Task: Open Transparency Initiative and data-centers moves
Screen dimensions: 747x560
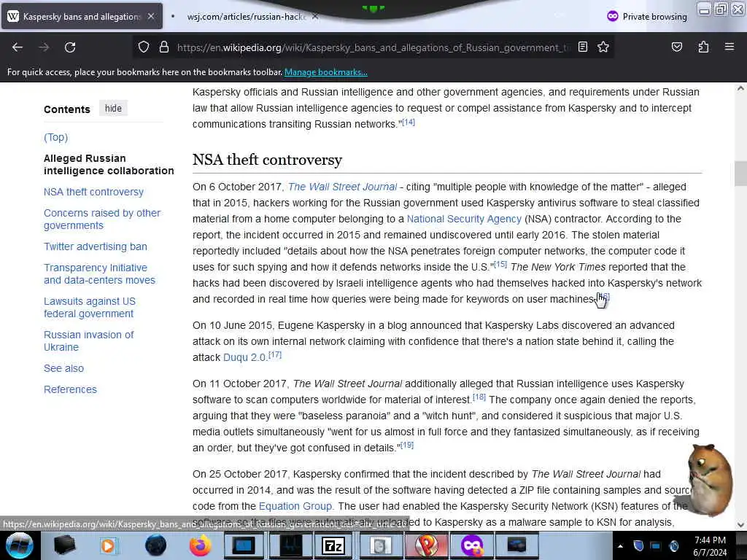Action: click(x=99, y=274)
